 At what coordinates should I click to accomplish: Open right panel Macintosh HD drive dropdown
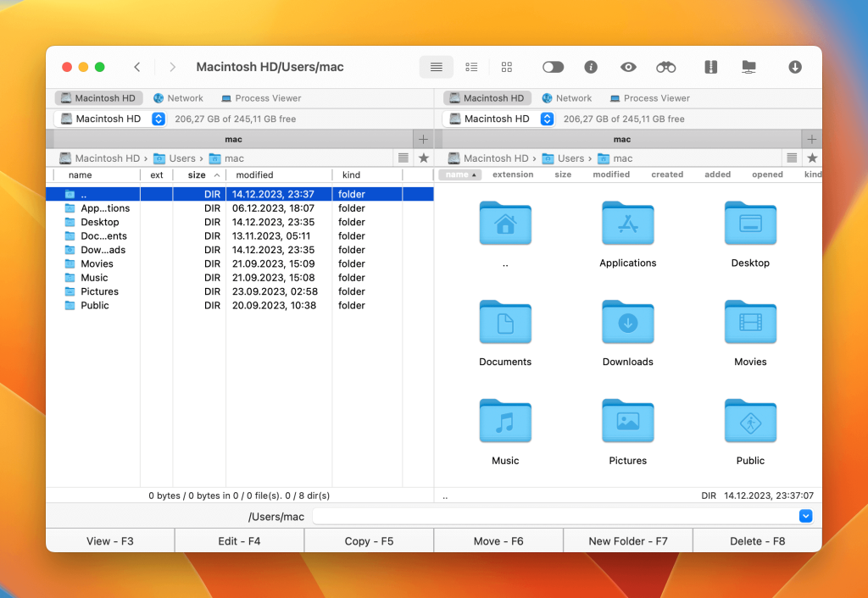tap(547, 119)
